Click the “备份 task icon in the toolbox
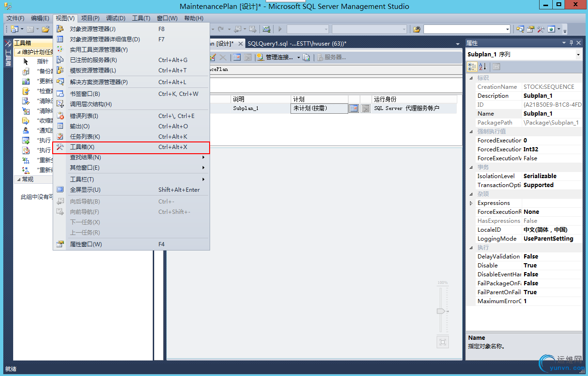Image resolution: width=588 pixels, height=376 pixels. (x=26, y=71)
